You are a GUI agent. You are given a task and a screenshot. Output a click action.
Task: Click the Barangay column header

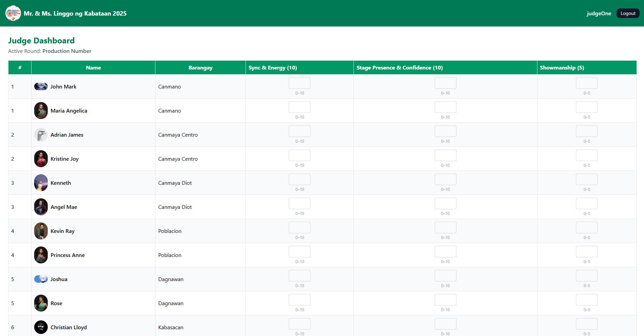(200, 68)
